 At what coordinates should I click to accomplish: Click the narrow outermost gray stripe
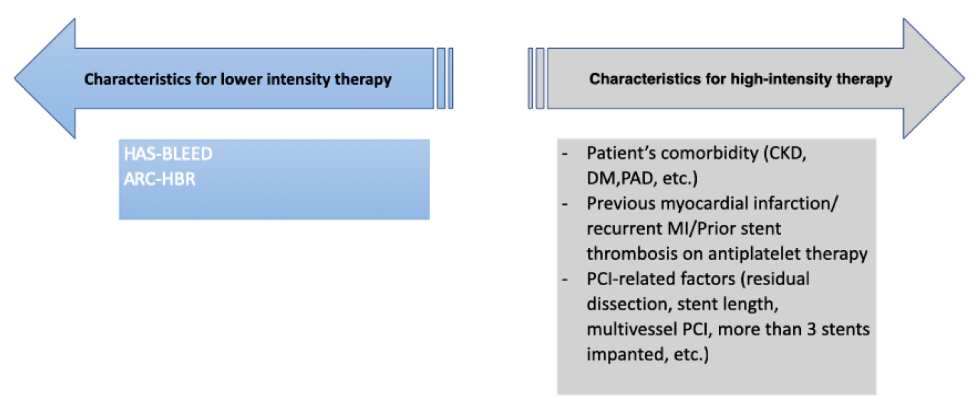pyautogui.click(x=530, y=78)
